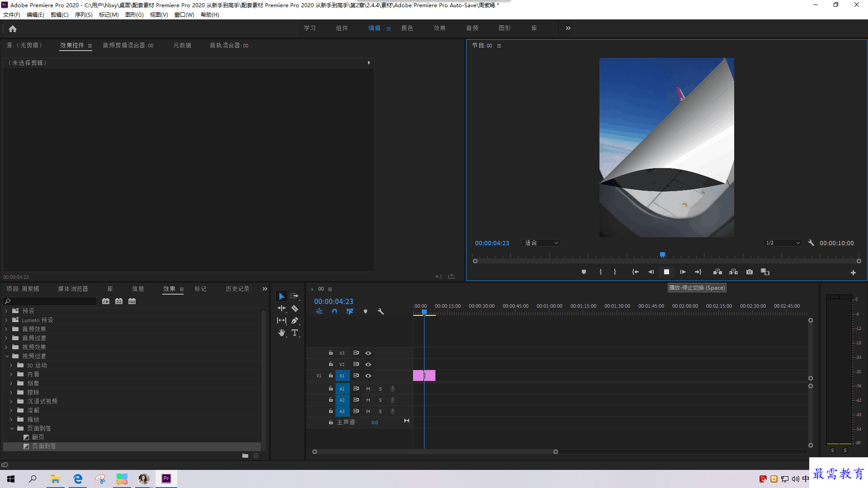
Task: Collapse the 视频过渡 folder
Action: click(6, 356)
